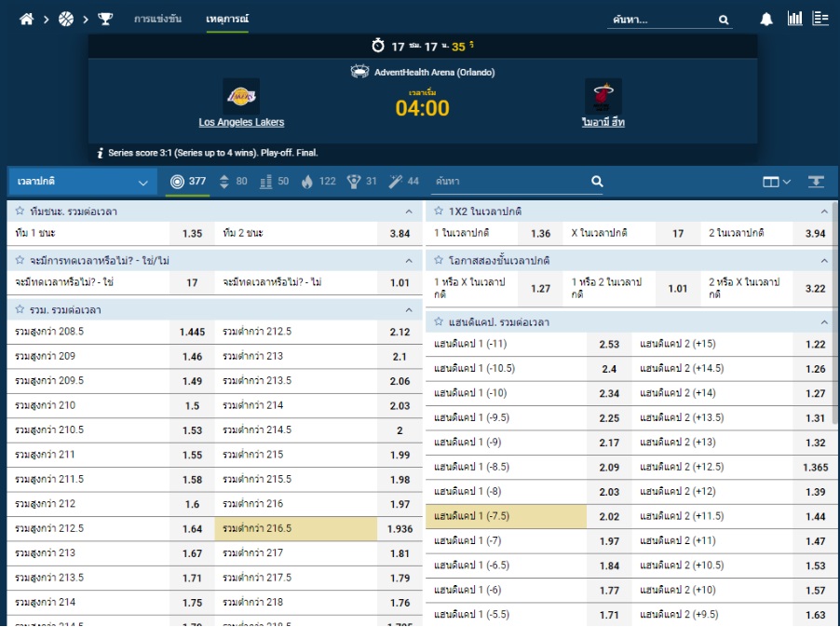This screenshot has height=627, width=840.
Task: Click the magnifier in the market search
Action: 597,182
